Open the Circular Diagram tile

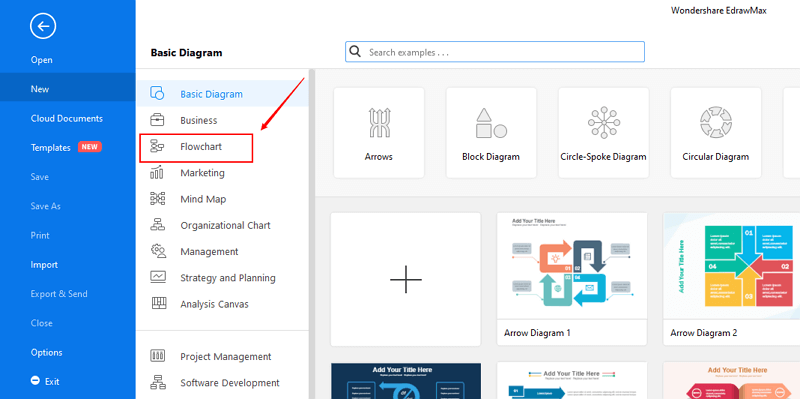tap(716, 133)
